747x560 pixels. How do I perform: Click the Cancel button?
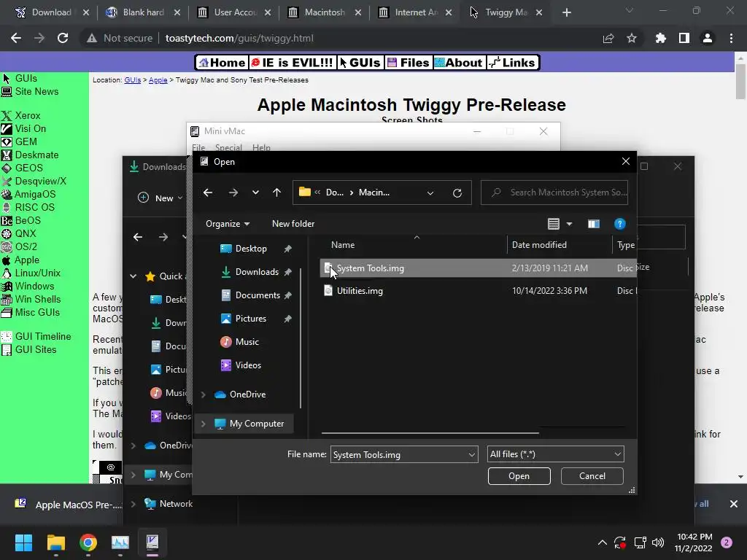click(592, 476)
